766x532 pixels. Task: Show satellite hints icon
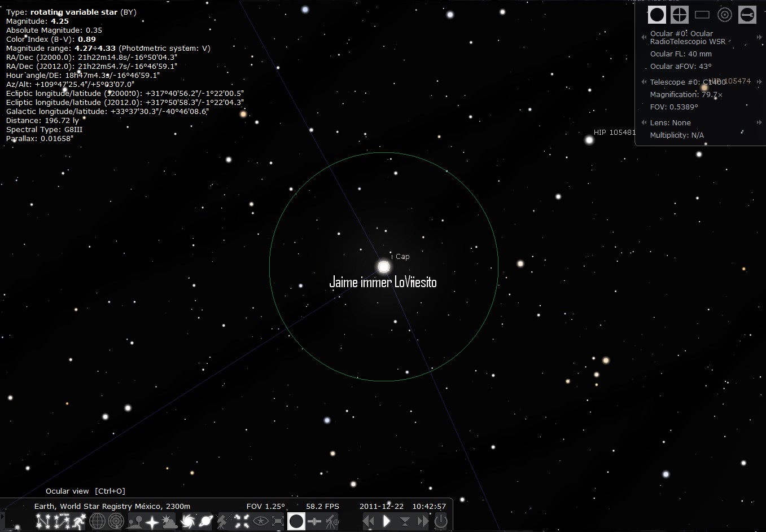pyautogui.click(x=314, y=522)
